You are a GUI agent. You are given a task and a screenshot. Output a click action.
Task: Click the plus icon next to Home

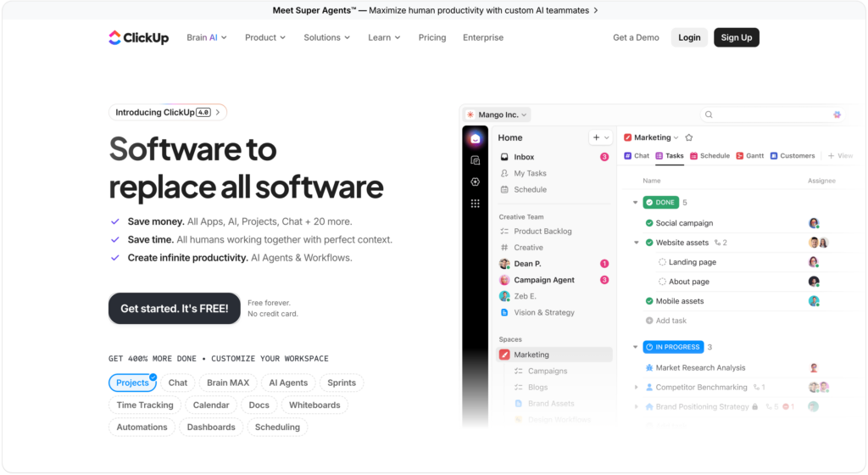pos(596,137)
